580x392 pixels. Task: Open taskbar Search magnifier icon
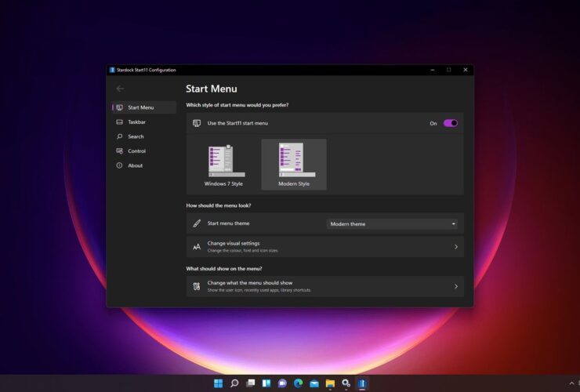click(x=234, y=383)
